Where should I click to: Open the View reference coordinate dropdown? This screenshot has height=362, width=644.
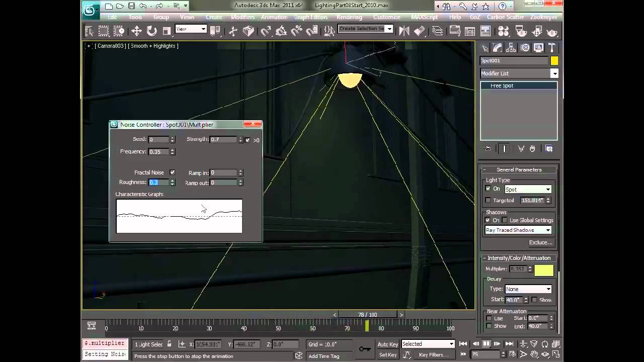tap(191, 29)
